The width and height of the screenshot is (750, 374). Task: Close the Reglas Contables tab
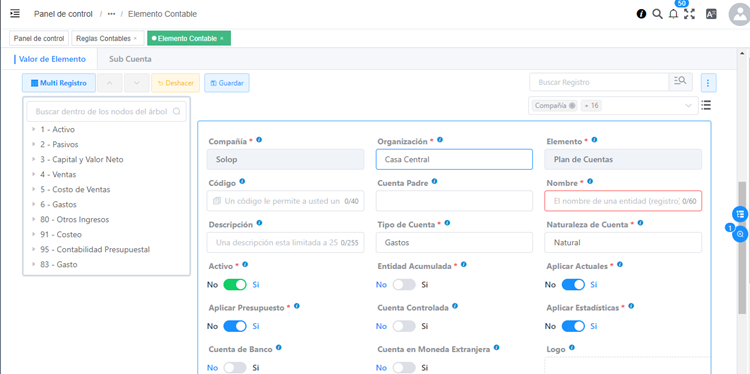tap(135, 38)
